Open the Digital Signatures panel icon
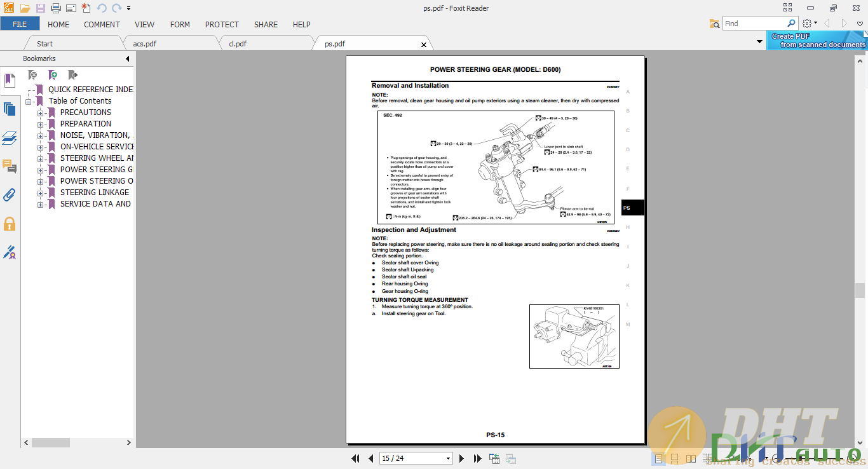Viewport: 868px width, 469px height. click(10, 252)
